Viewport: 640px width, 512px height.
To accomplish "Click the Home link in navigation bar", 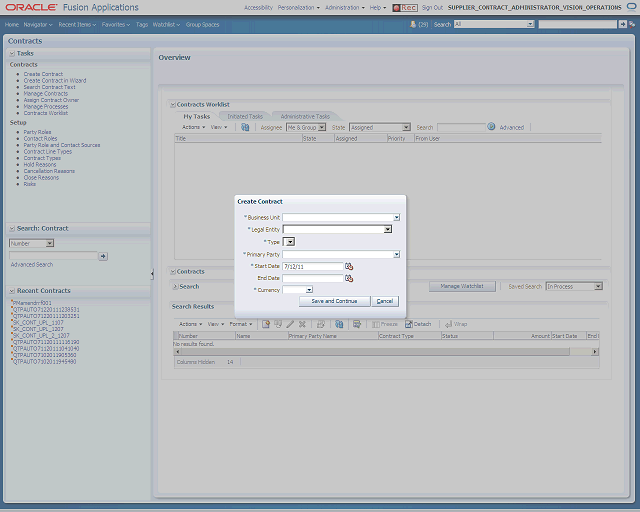I will tap(12, 24).
